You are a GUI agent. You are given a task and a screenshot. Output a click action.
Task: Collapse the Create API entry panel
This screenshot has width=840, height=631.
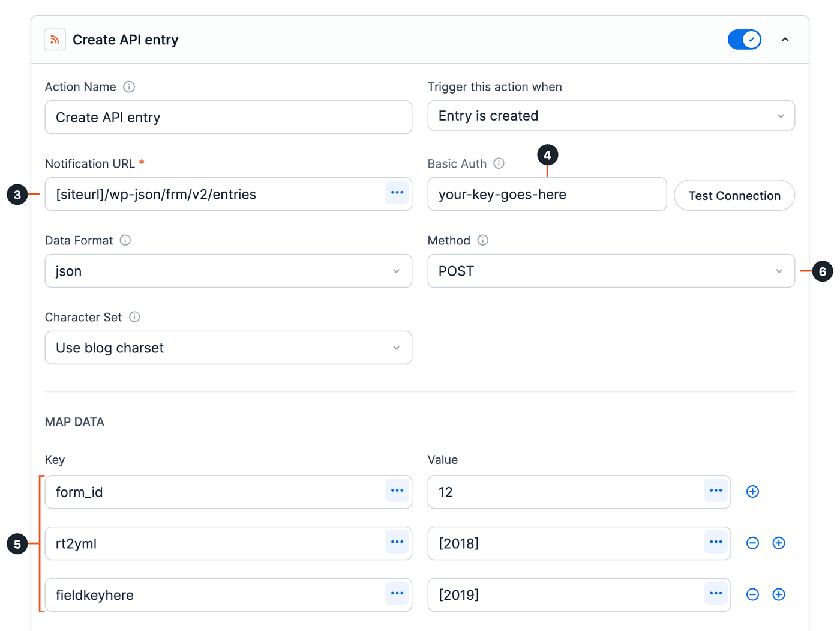pyautogui.click(x=785, y=40)
